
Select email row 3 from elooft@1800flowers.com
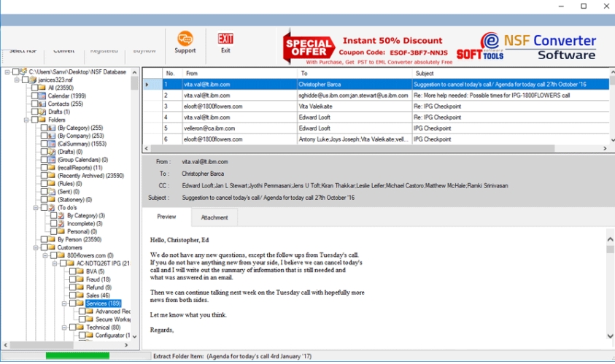[x=376, y=107]
